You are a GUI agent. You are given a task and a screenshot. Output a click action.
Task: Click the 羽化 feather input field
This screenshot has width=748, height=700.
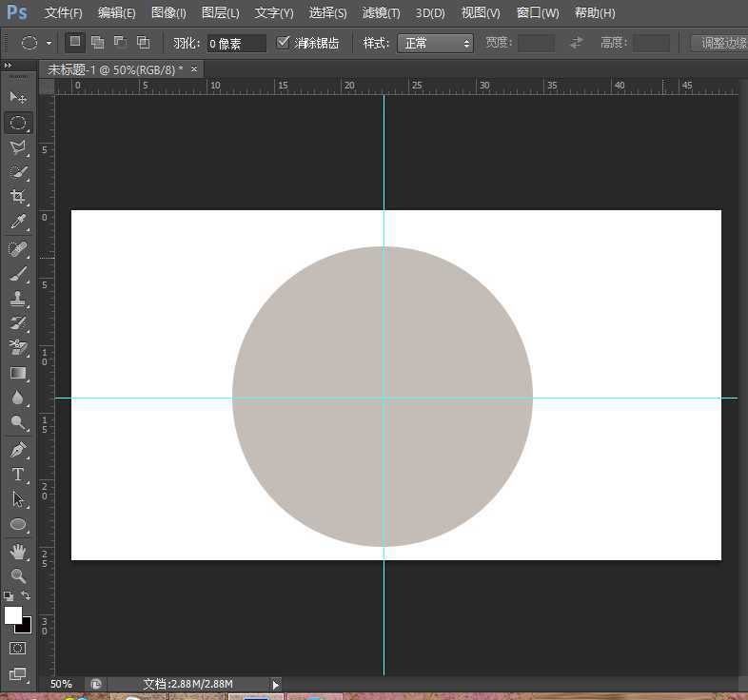click(x=236, y=44)
